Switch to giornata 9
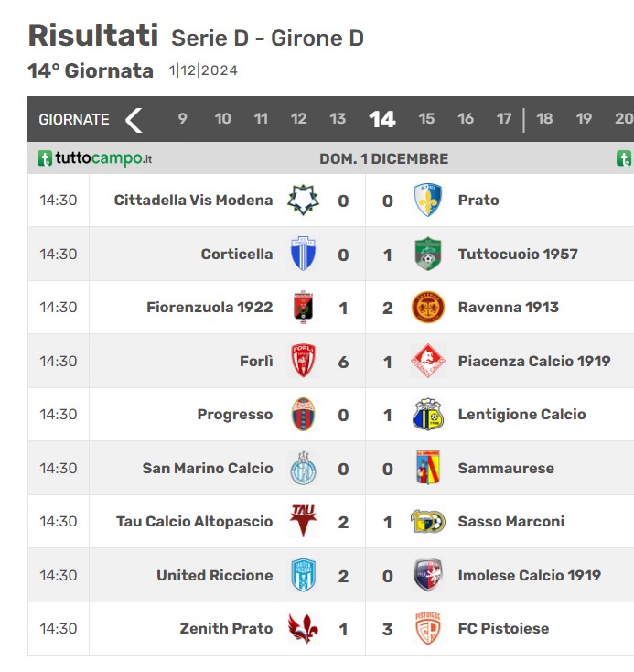 182,119
